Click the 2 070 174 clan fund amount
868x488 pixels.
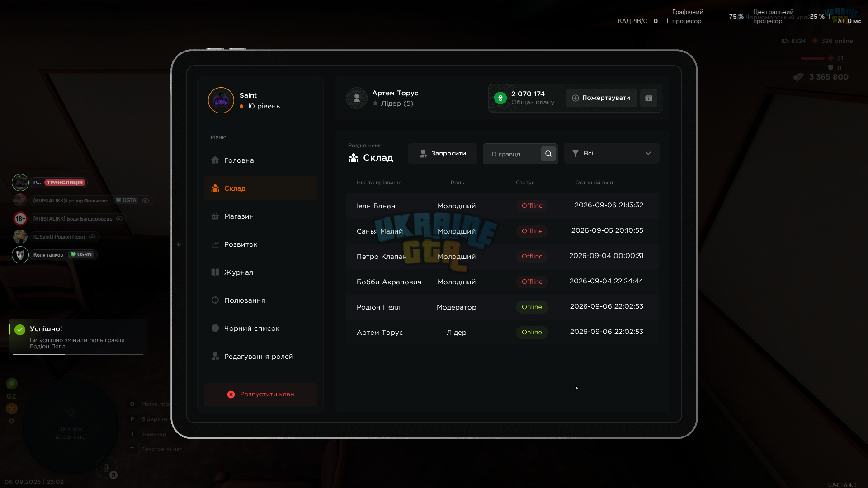(x=528, y=94)
